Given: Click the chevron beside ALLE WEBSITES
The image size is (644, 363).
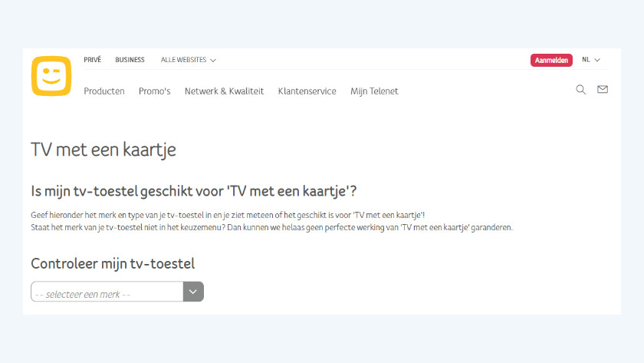Looking at the screenshot, I should [x=213, y=60].
